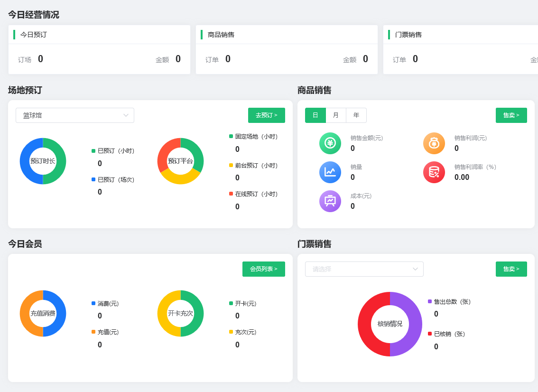Viewport: 538px width, 392px height.
Task: Open the 会员列表 member list
Action: 263,269
